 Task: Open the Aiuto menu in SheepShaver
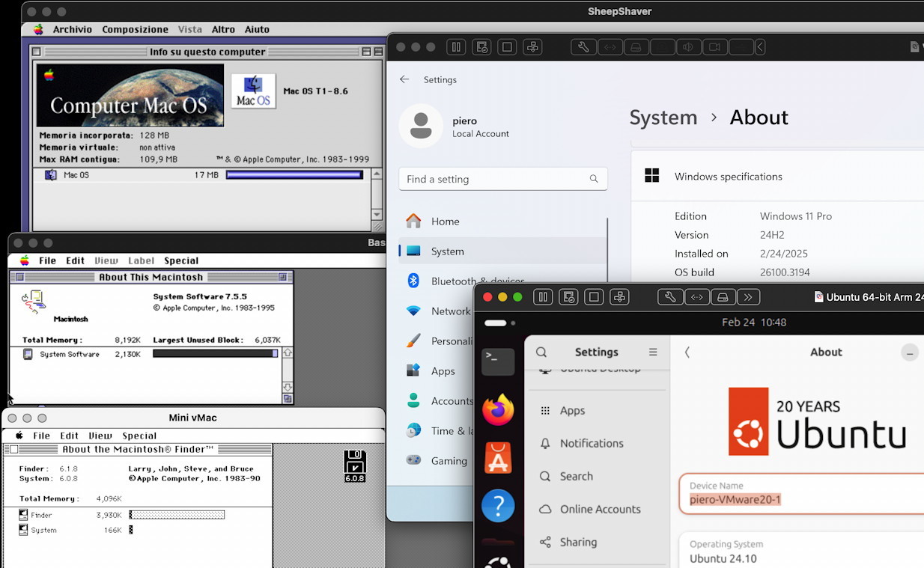(257, 29)
